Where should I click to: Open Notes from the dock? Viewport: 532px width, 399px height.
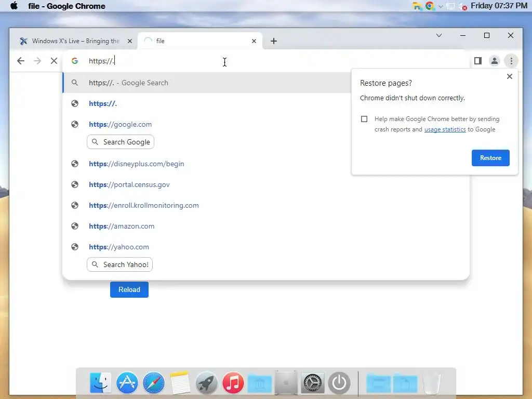click(180, 383)
